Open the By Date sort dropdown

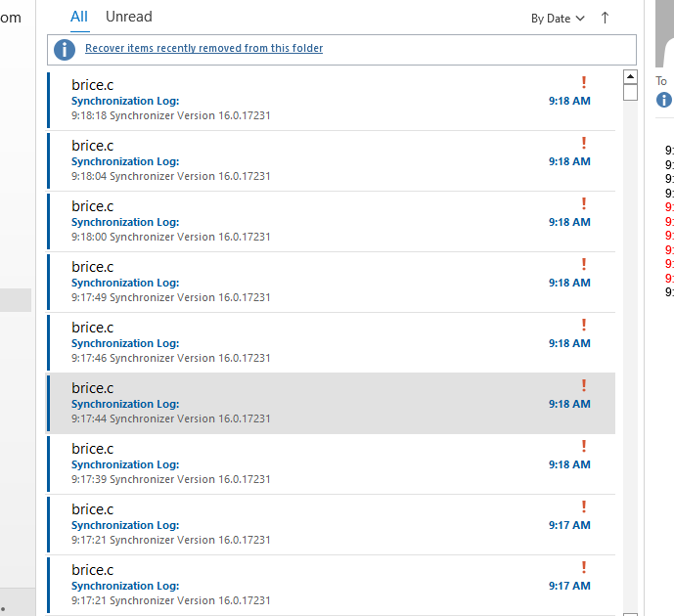[x=558, y=19]
